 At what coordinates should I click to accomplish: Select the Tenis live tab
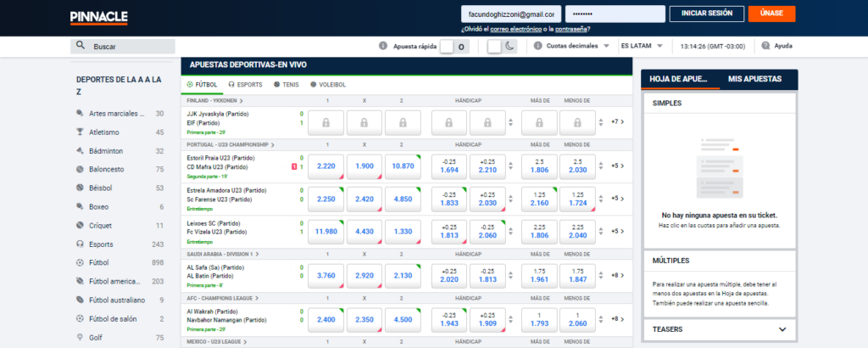click(x=287, y=85)
